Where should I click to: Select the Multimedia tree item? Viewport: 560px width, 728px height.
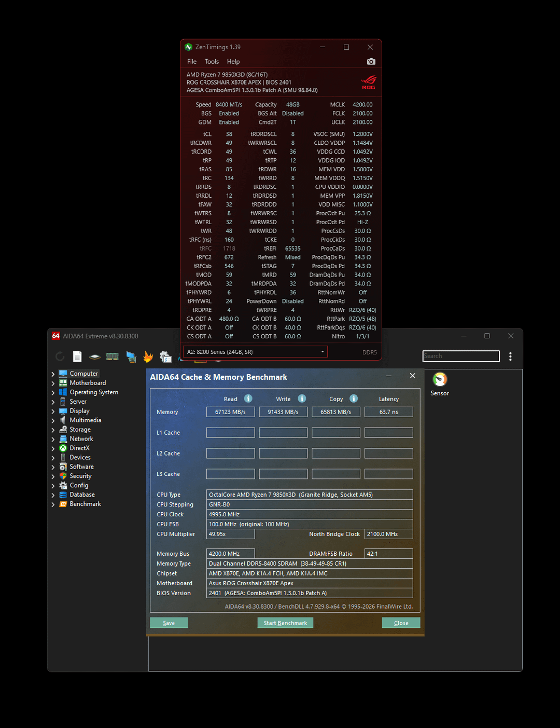tap(85, 420)
